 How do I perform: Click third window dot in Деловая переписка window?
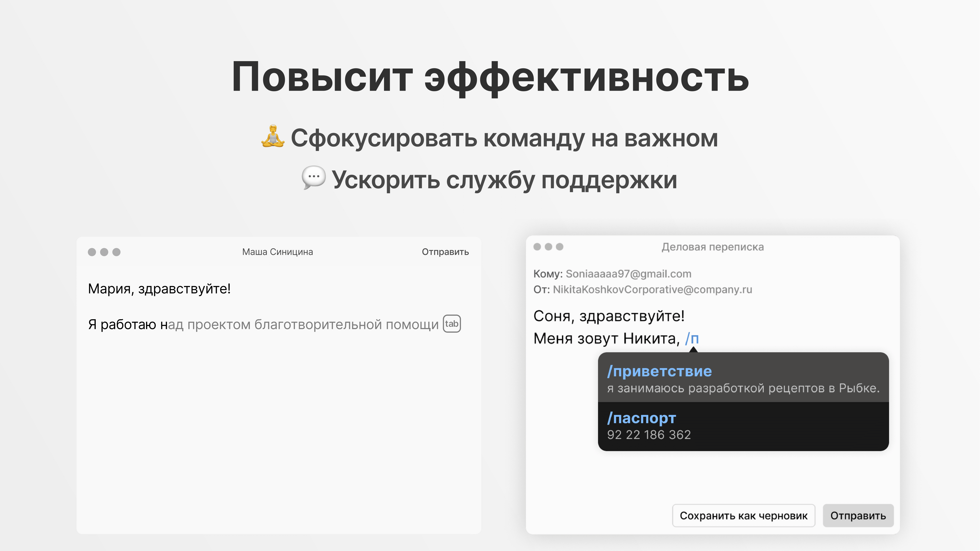[560, 247]
